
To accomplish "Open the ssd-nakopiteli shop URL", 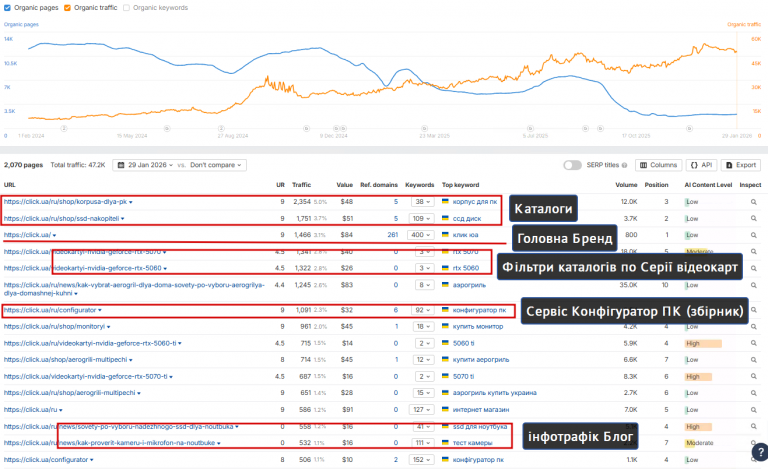I will [61, 218].
